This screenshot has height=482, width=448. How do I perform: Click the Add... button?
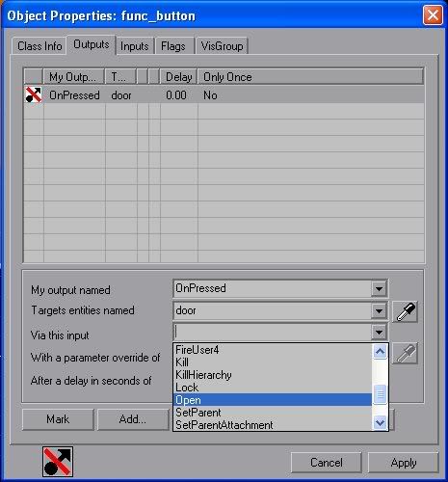133,419
